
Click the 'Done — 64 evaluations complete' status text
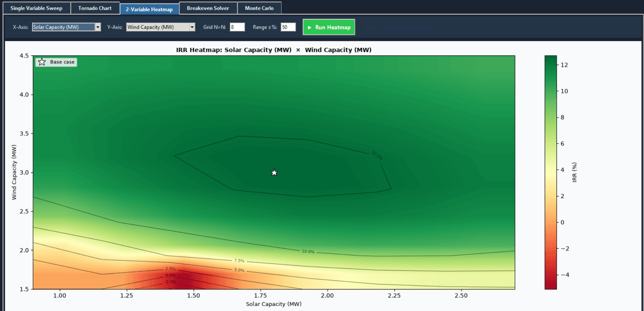click(x=401, y=27)
